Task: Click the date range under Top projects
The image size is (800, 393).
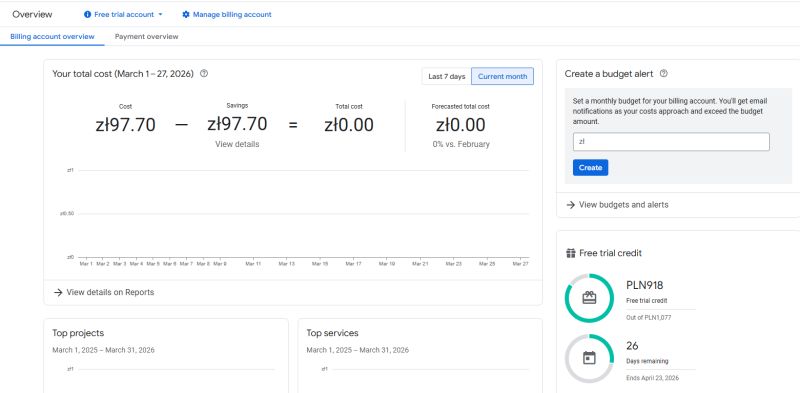Action: point(103,350)
